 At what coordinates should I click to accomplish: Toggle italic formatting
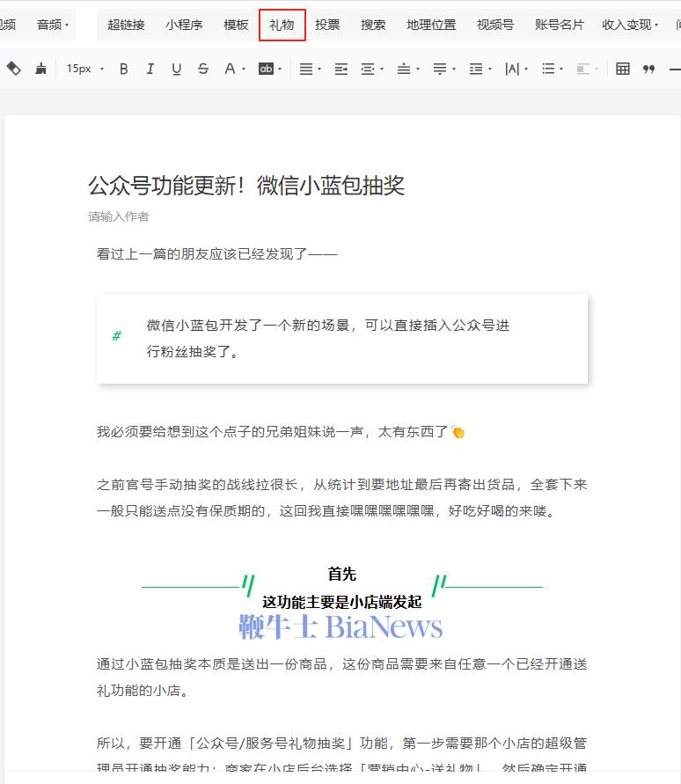pos(150,69)
